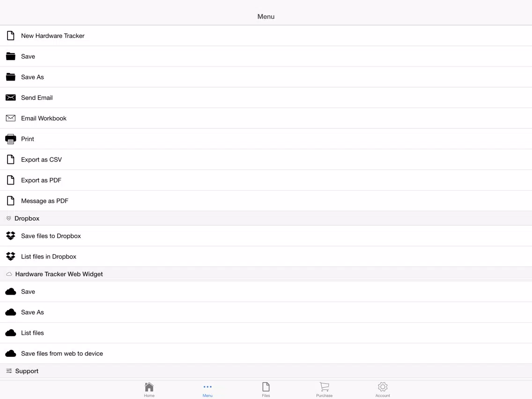Select List files under Web Widget

[266, 333]
